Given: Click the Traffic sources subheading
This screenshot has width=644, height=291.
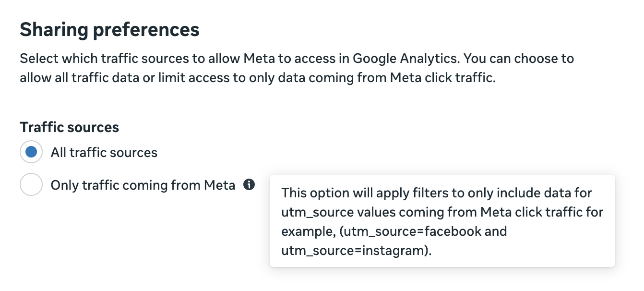Looking at the screenshot, I should (70, 127).
